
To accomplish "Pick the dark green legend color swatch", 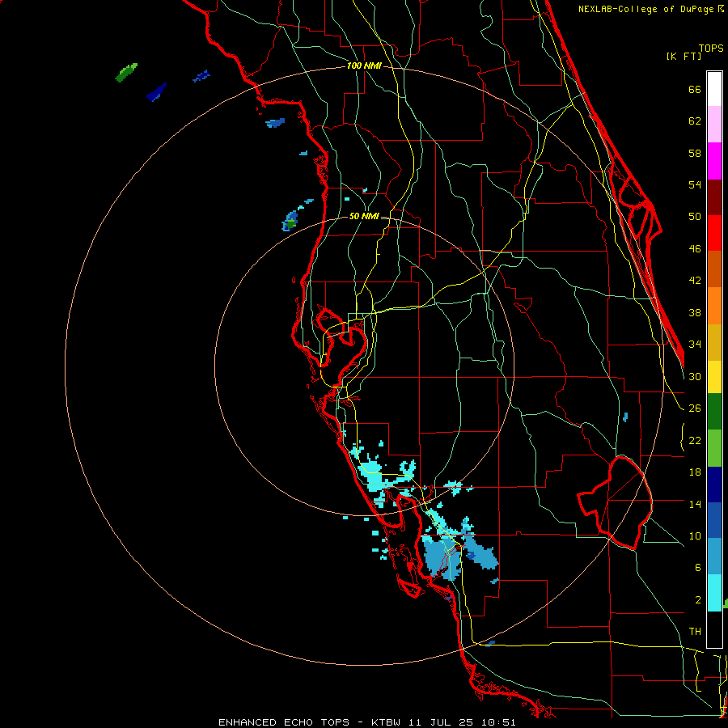I will point(714,412).
